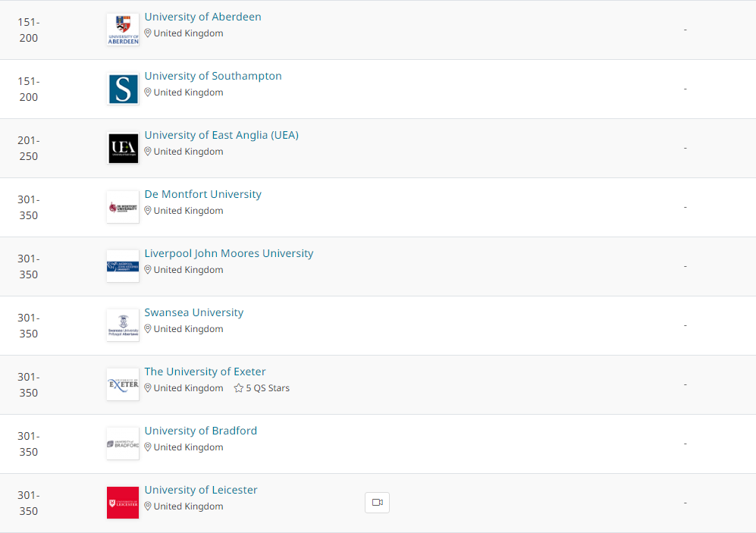
Task: Click the 301-350 rank for De Montfort
Action: [x=29, y=207]
